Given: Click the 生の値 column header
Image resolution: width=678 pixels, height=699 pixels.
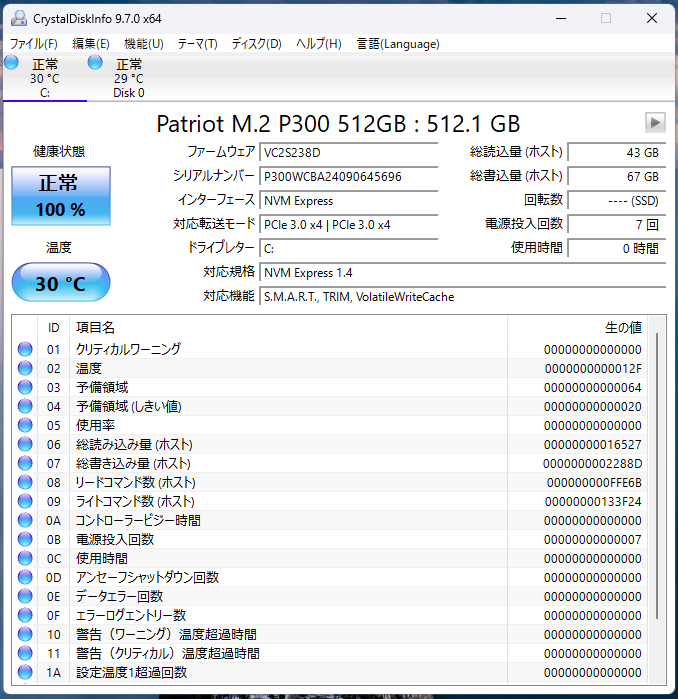Looking at the screenshot, I should click(577, 328).
